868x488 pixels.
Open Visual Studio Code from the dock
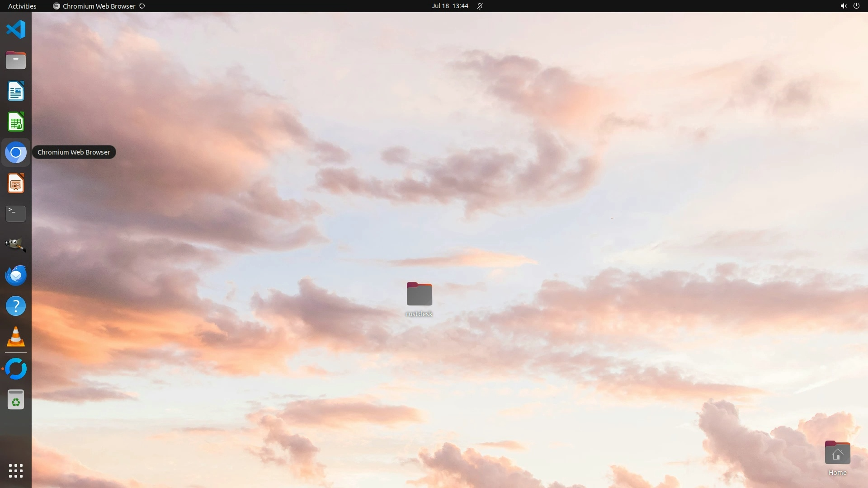(x=16, y=30)
